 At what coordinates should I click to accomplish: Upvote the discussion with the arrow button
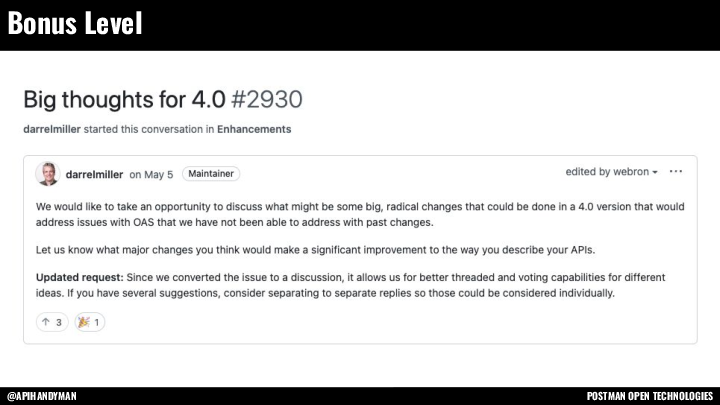click(x=52, y=322)
